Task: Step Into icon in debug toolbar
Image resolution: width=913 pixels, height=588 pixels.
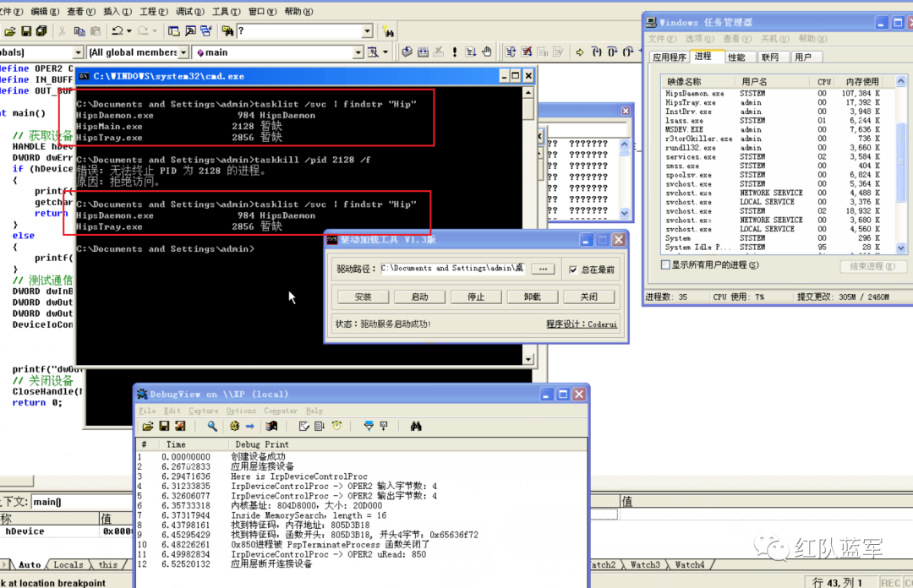Action: 596,52
